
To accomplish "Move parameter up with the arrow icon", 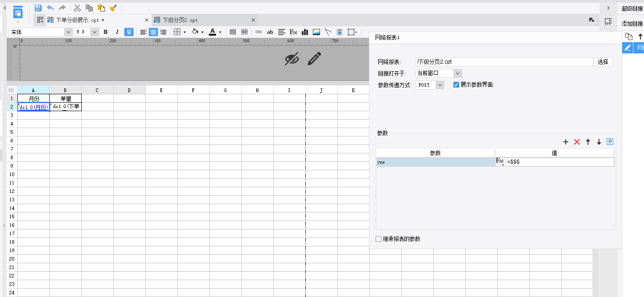I will 588,142.
